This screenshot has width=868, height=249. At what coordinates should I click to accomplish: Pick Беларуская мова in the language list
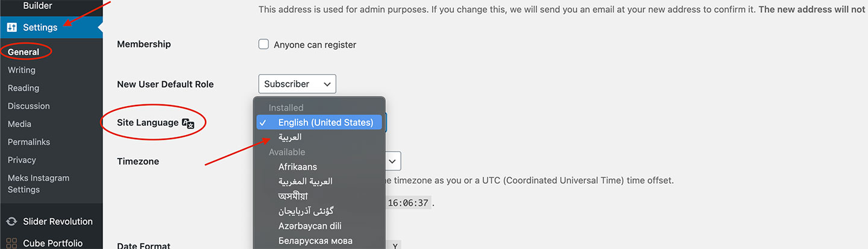(315, 241)
